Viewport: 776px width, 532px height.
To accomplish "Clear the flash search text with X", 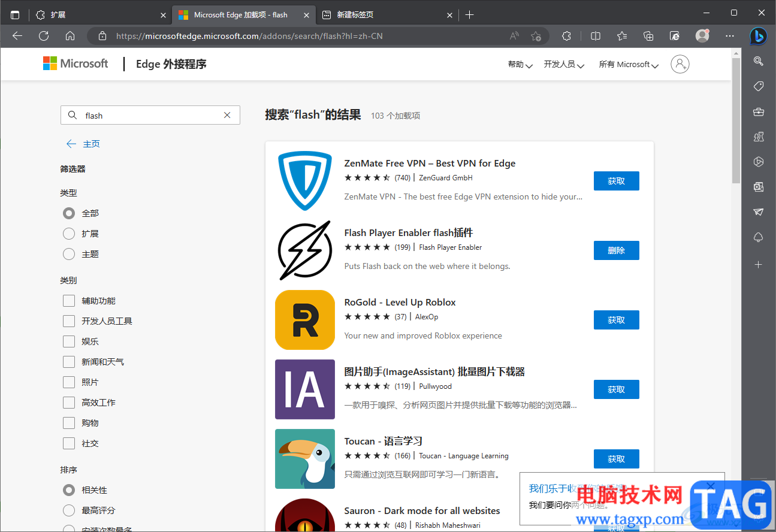I will 227,115.
